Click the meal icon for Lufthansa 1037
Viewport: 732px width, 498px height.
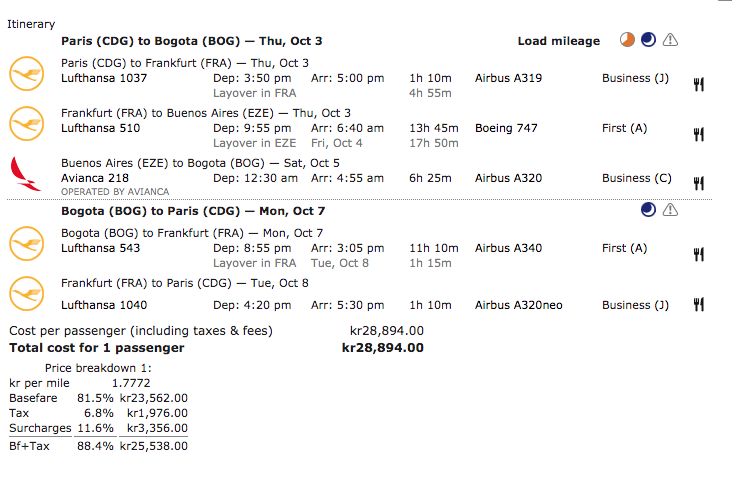coord(699,84)
